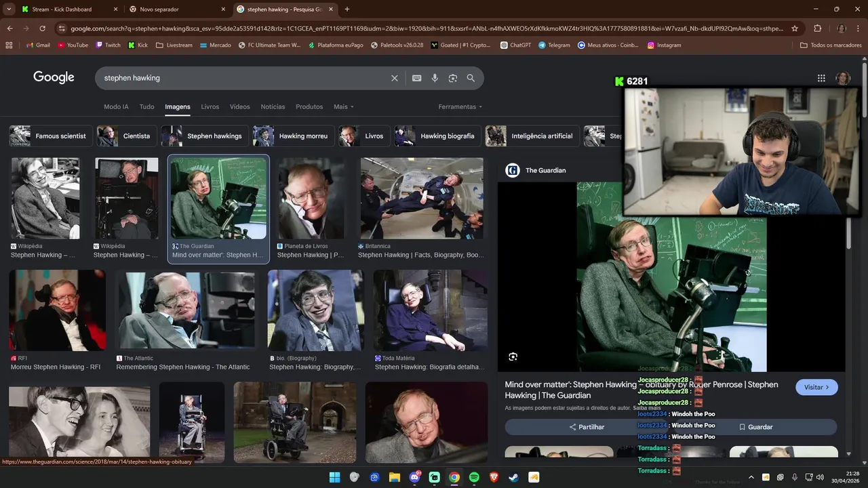Go back to the previous page

click(x=10, y=28)
